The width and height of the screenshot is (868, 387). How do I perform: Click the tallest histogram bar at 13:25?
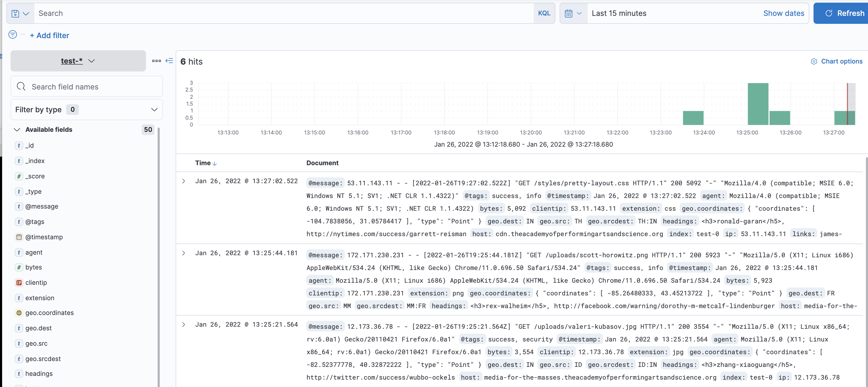(758, 104)
